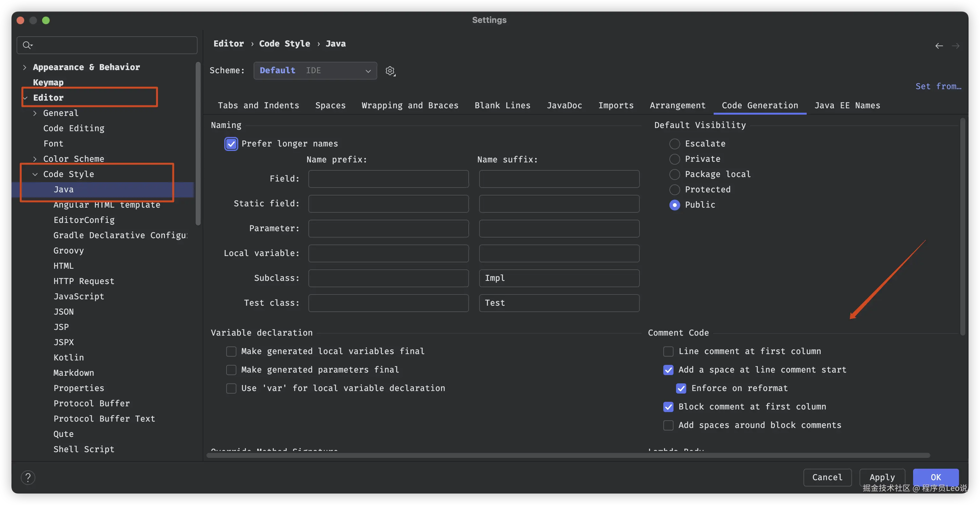Navigate forward with the right arrow
This screenshot has width=980, height=505.
956,46
